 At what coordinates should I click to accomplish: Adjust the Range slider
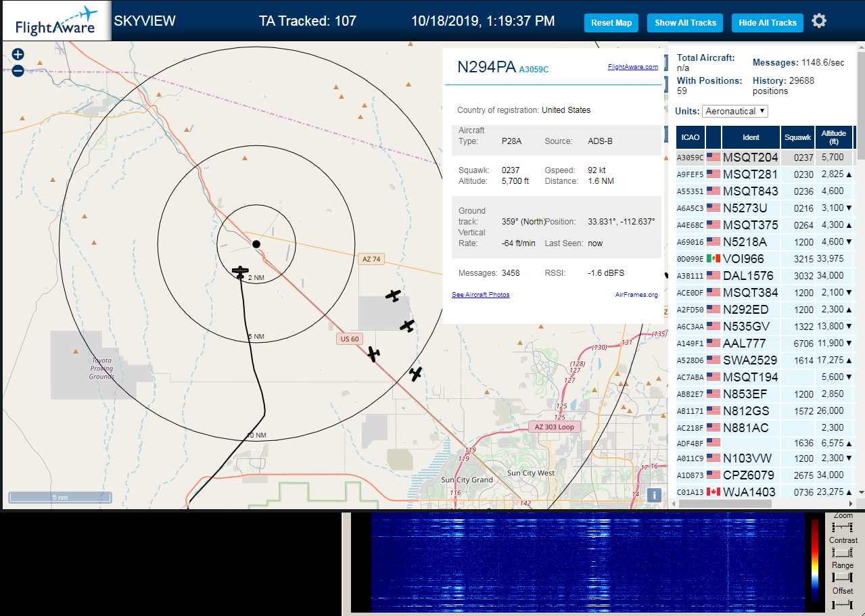[843, 577]
